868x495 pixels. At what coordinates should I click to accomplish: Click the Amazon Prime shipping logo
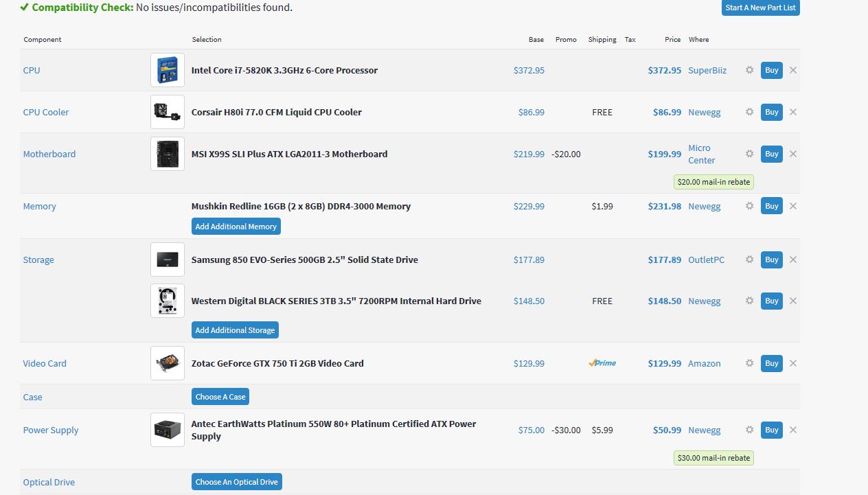pos(602,363)
